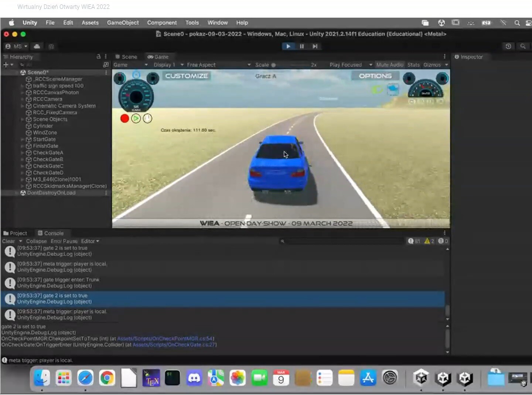Click the cloud services icon
Image resolution: width=532 pixels, height=395 pixels.
pos(37,46)
